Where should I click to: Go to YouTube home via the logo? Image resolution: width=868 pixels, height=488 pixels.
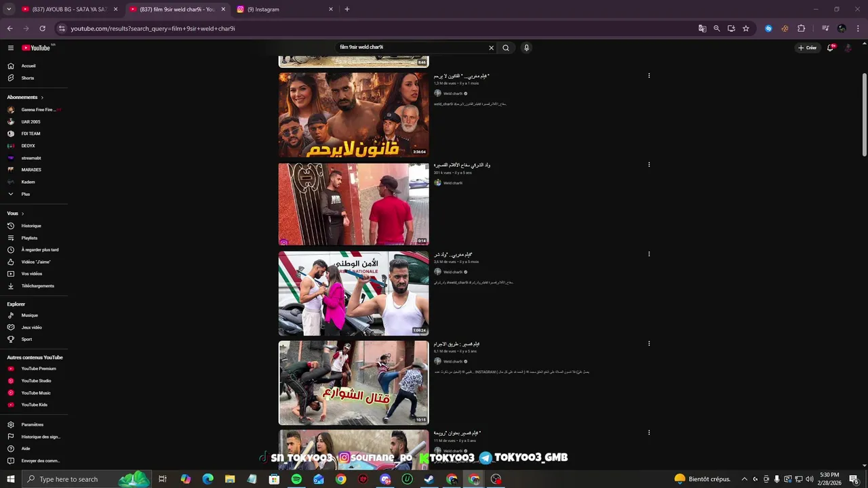pyautogui.click(x=36, y=47)
